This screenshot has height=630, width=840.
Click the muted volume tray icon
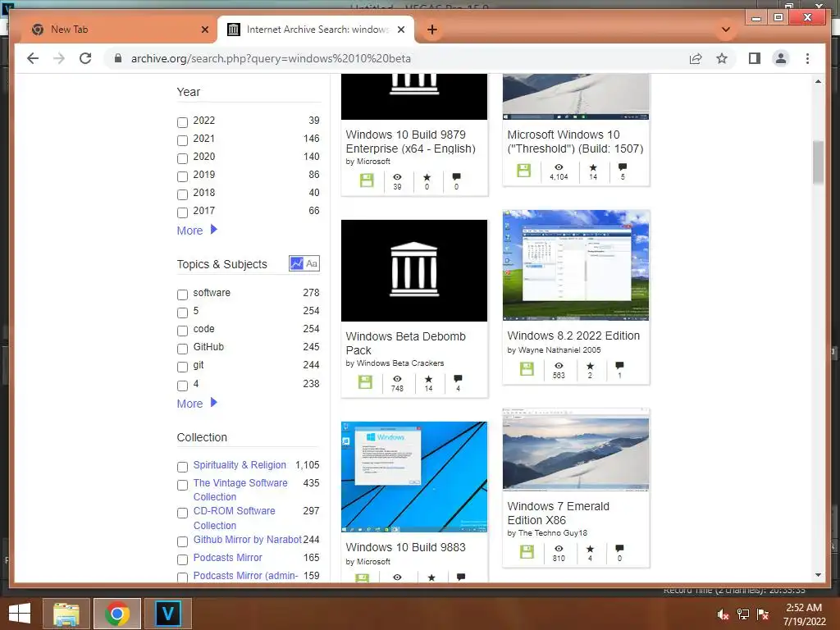click(x=724, y=614)
